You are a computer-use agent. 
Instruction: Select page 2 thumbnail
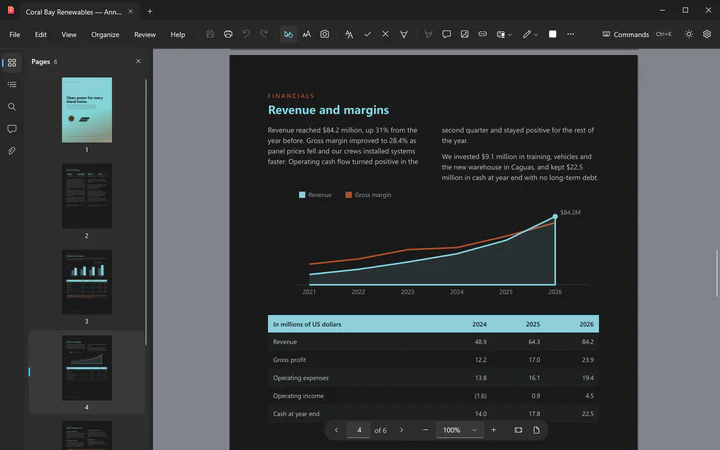pos(87,196)
